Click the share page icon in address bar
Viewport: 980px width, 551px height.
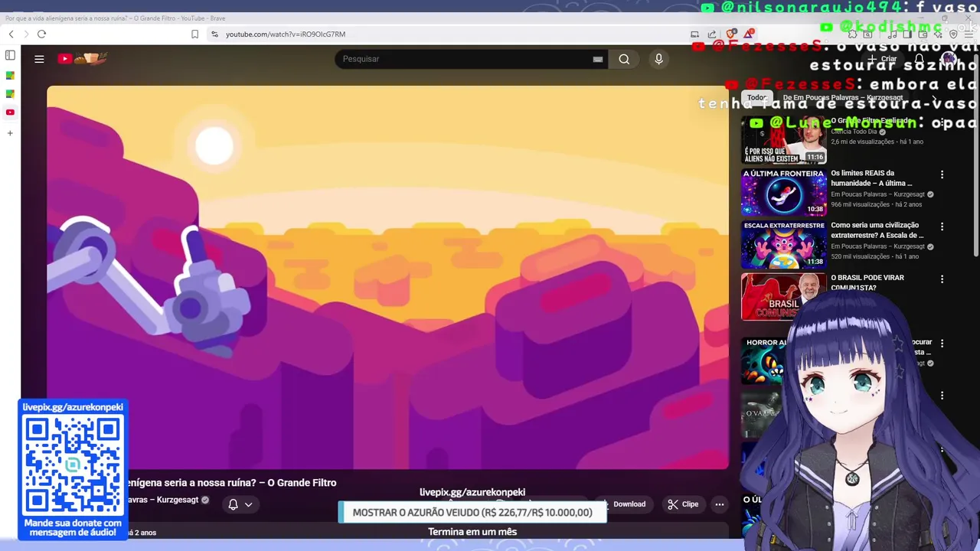click(712, 34)
